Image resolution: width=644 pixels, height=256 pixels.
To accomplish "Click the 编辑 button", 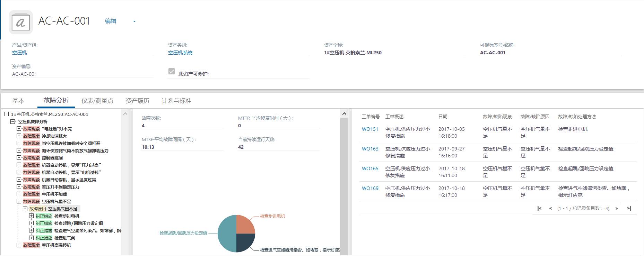I will point(111,21).
